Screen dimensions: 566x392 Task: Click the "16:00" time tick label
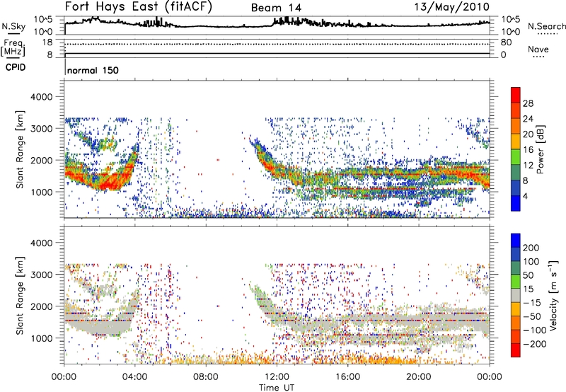347,377
